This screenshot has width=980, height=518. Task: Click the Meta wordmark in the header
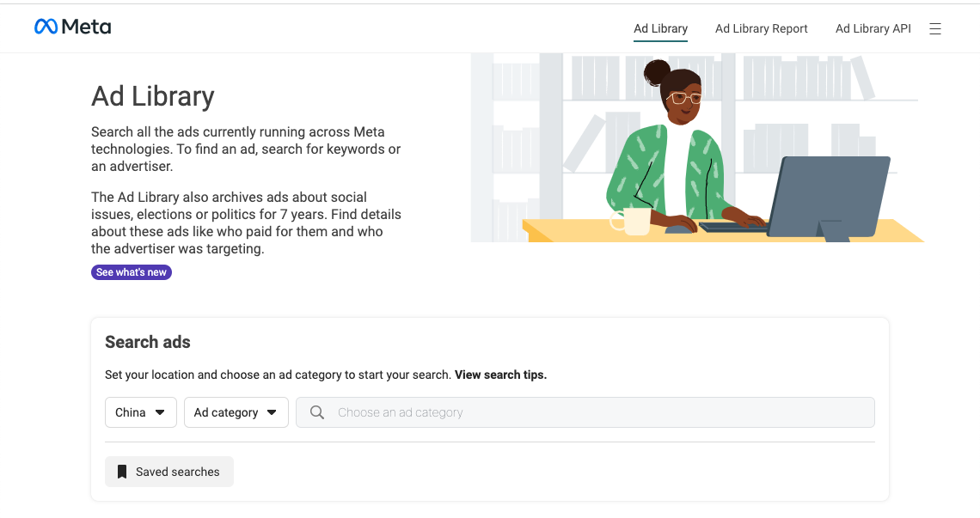click(x=88, y=27)
